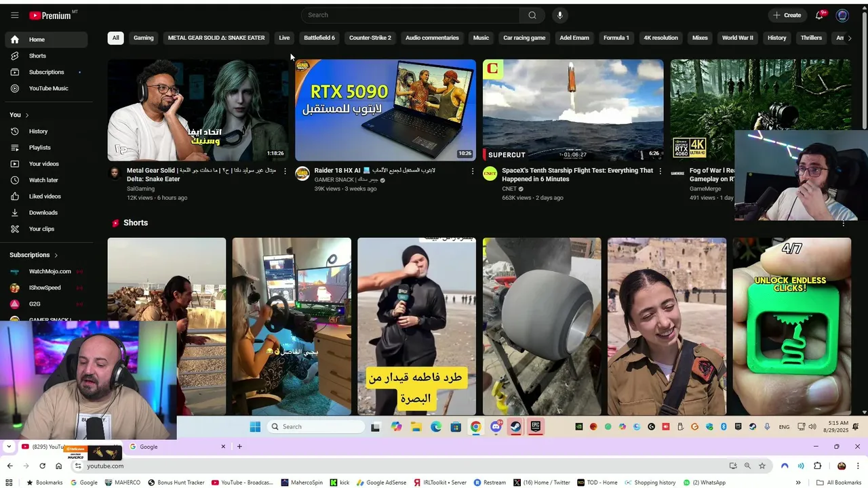Open Subscriptions in the sidebar
868x488 pixels.
click(46, 72)
